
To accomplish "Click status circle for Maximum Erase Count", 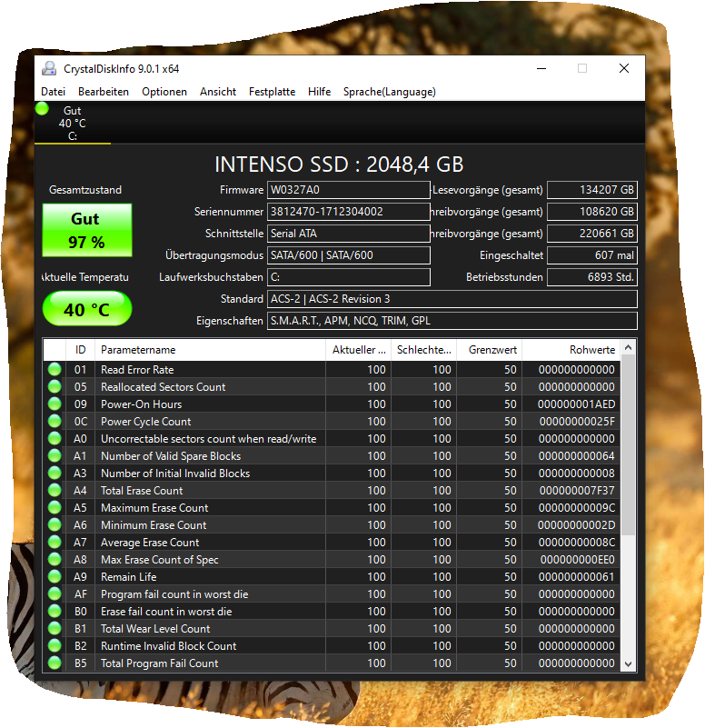I will [55, 507].
